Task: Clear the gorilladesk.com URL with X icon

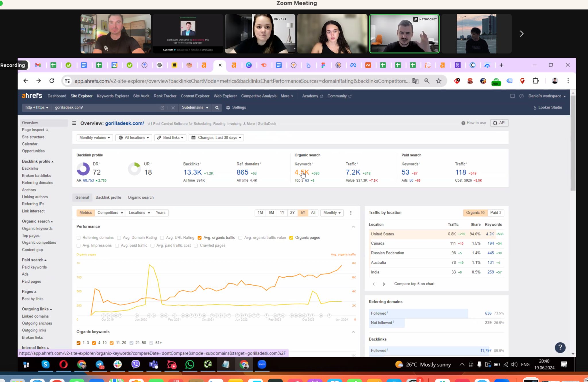Action: point(173,108)
